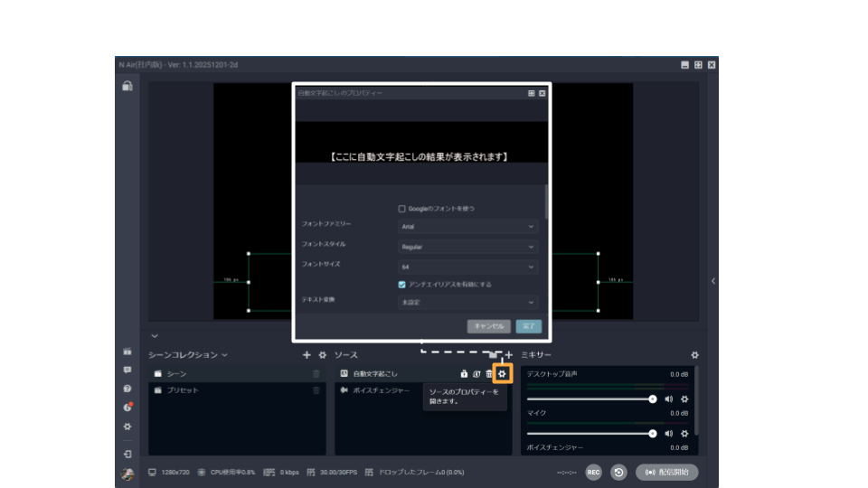This screenshot has width=868, height=488.
Task: Open the sidebar icon with red notification dot
Action: 127,408
